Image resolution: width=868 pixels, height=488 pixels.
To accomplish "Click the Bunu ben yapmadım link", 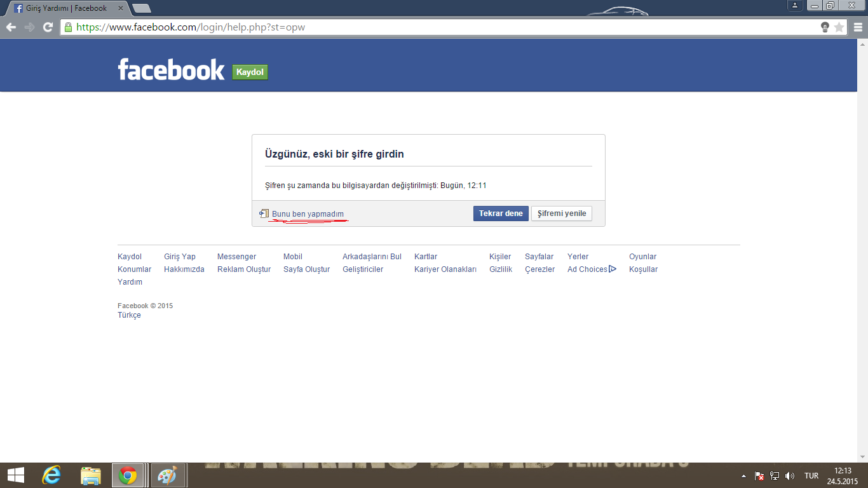I will [308, 214].
